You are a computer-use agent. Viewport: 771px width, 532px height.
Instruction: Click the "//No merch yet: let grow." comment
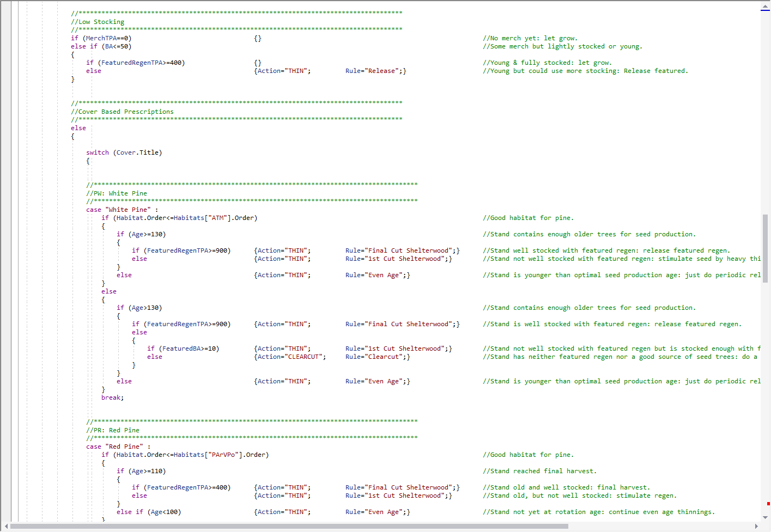pos(530,38)
